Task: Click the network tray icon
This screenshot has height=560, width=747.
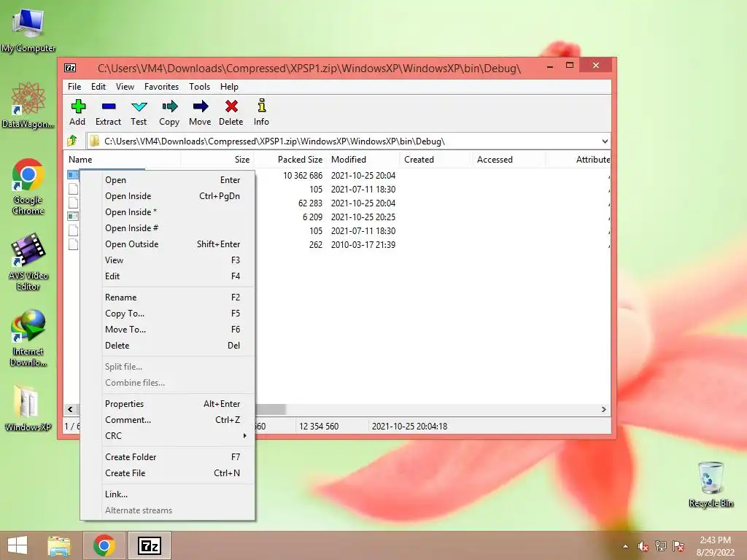Action: 661,546
